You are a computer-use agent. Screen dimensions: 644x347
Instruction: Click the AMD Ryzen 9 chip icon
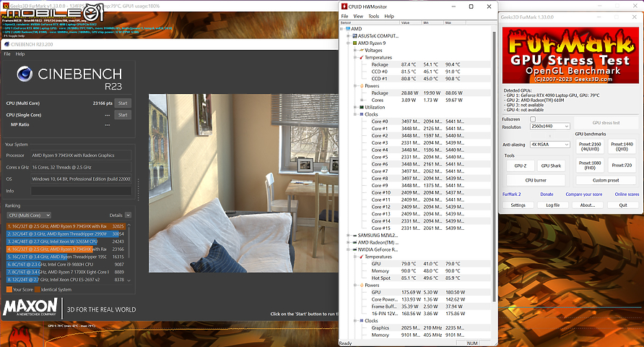(355, 43)
